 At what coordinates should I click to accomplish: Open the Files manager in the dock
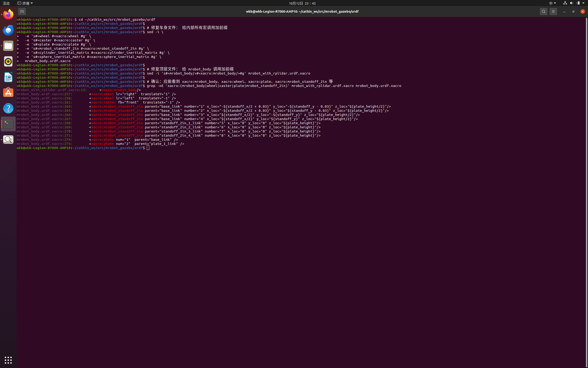(8, 46)
